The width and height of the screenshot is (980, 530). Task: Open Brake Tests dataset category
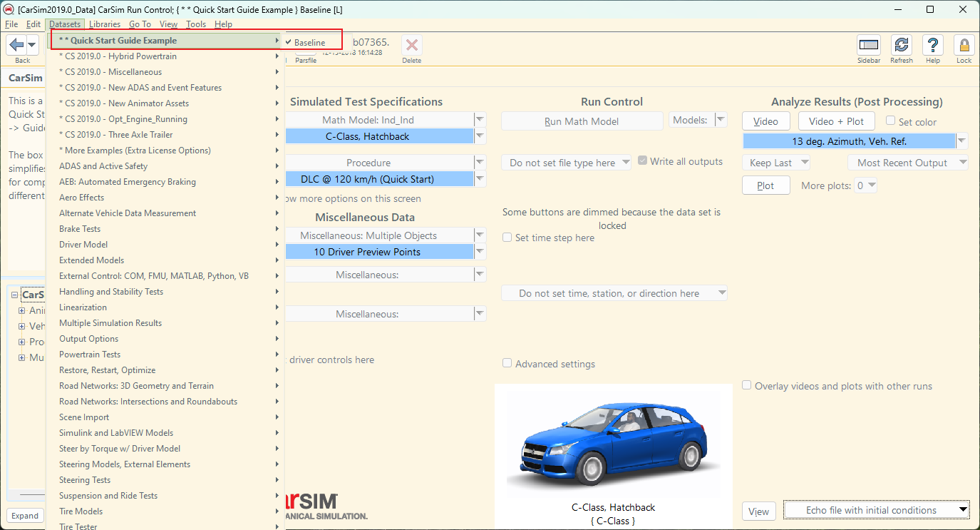tap(165, 229)
